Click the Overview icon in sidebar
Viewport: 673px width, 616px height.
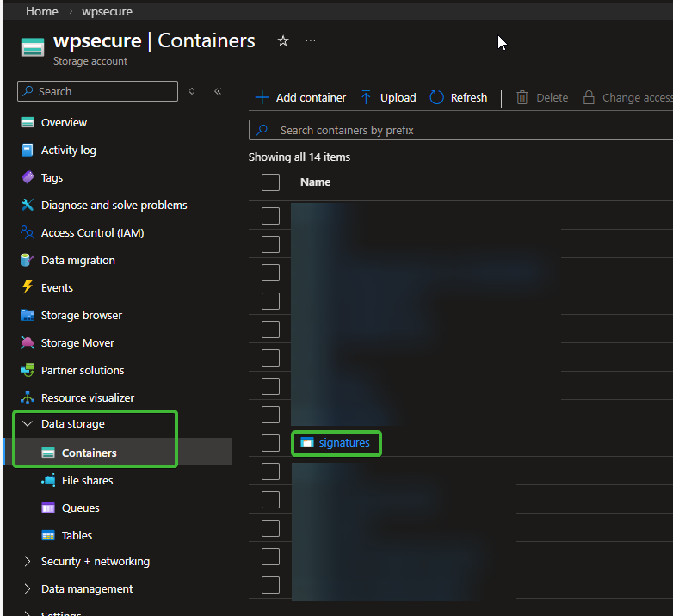point(28,122)
